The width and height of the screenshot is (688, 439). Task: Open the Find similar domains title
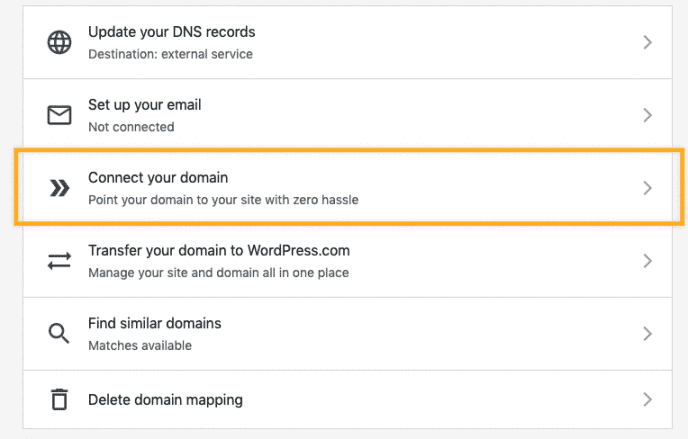pos(154,323)
